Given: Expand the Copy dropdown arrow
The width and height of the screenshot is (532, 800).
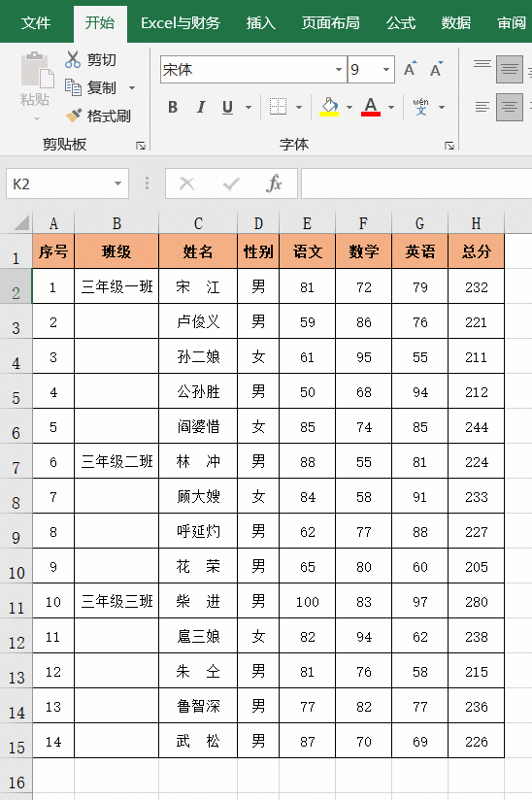Looking at the screenshot, I should coord(132,87).
